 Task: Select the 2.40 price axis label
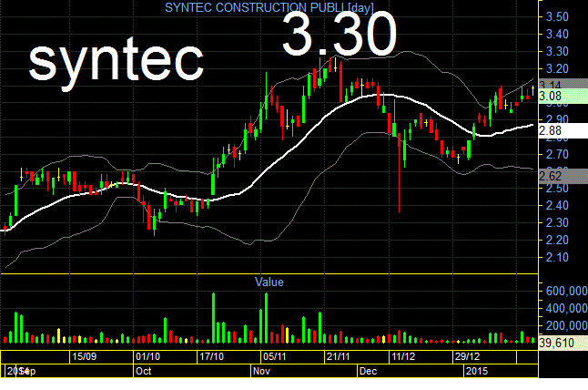(x=557, y=205)
